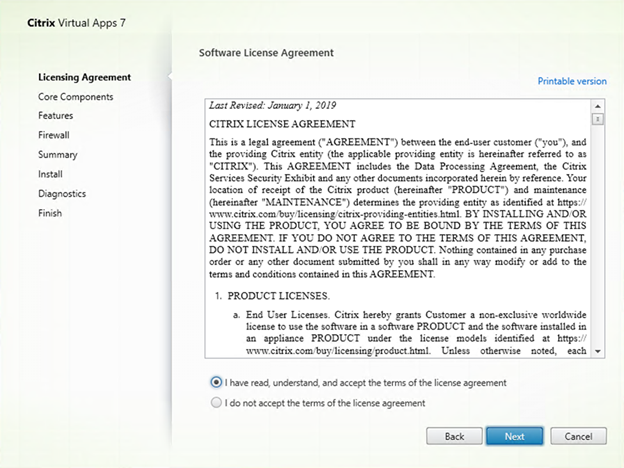Image resolution: width=624 pixels, height=468 pixels.
Task: Go to the Features step
Action: coord(56,116)
